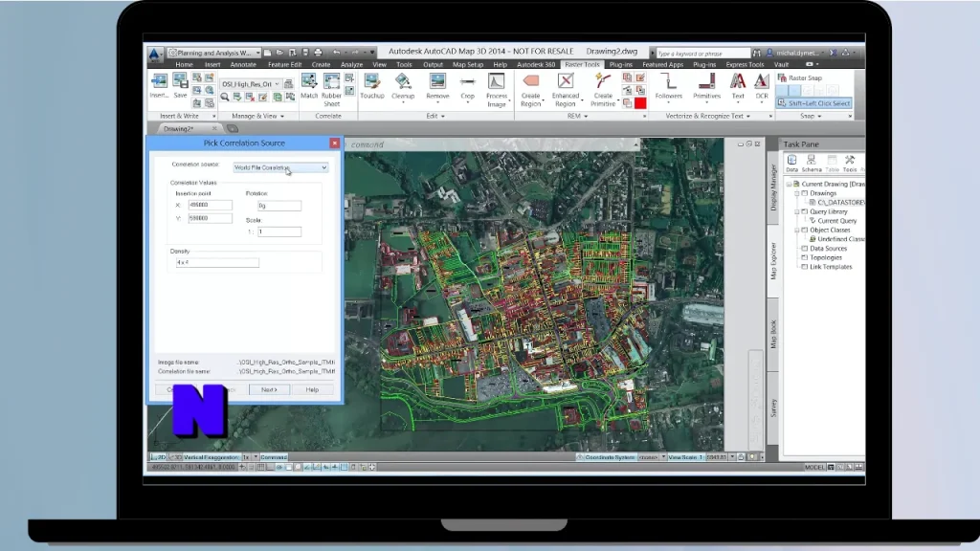Collapse the Current Drawing tree node
This screenshot has height=551, width=980.
789,185
